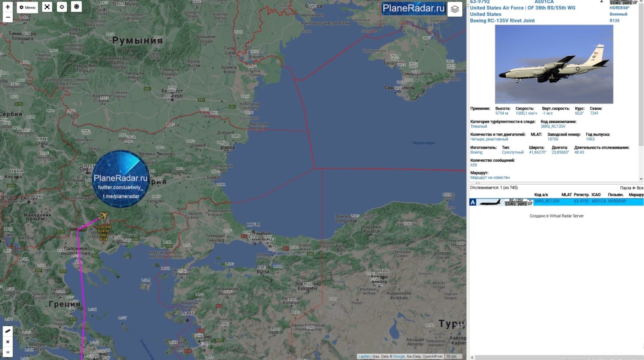Click the message count 659
The width and height of the screenshot is (644, 360).
click(x=474, y=165)
